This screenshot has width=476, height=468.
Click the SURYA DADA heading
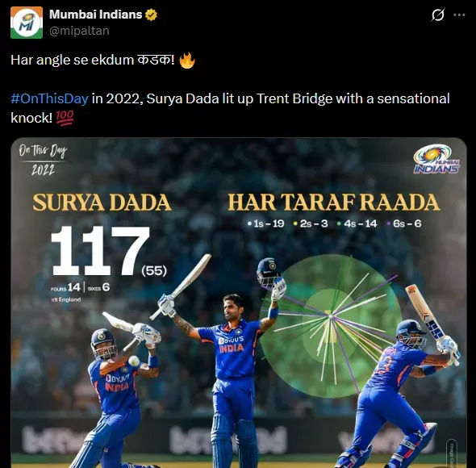(102, 203)
